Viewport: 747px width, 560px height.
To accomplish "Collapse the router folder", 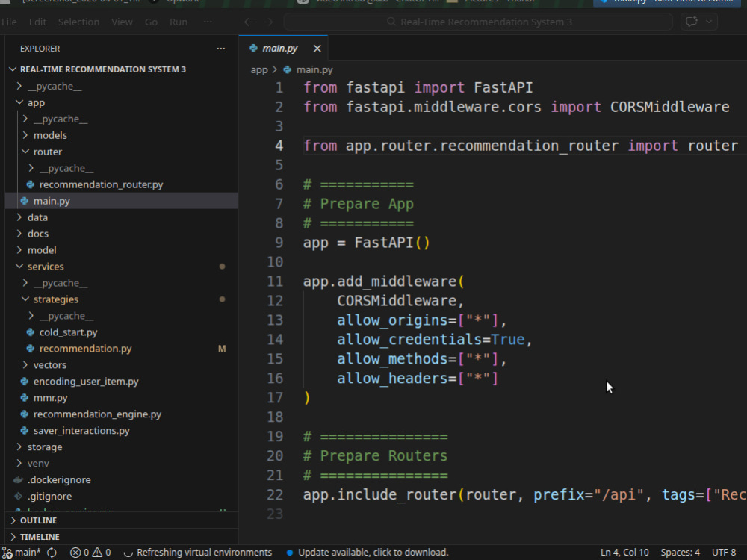I will click(25, 152).
